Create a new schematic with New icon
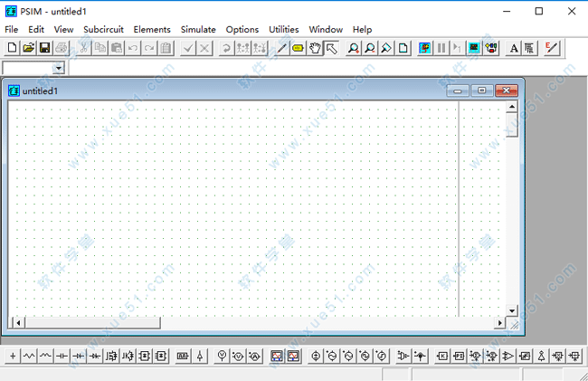 tap(12, 48)
